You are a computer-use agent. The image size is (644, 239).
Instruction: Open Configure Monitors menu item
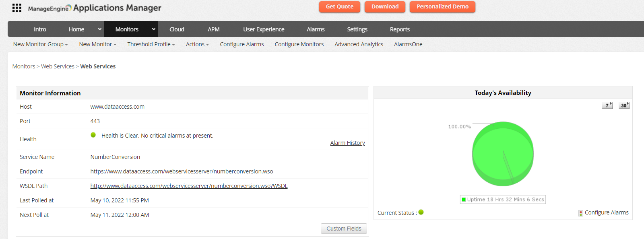click(x=299, y=44)
